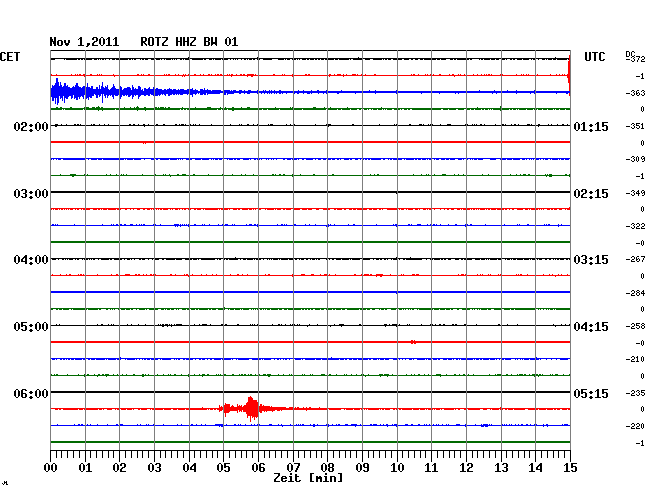Click the DC offset value '-258'

click(635, 326)
